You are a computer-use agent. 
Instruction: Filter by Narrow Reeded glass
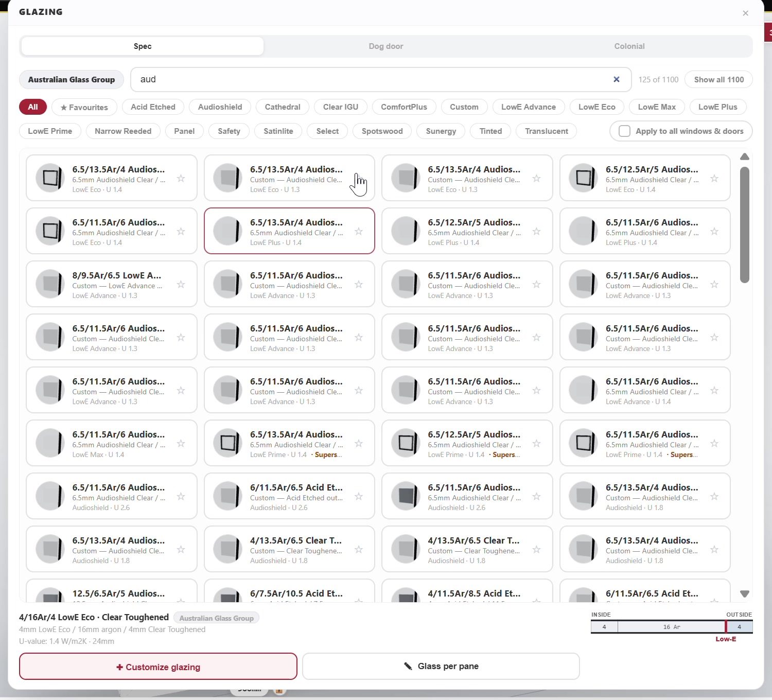click(123, 131)
